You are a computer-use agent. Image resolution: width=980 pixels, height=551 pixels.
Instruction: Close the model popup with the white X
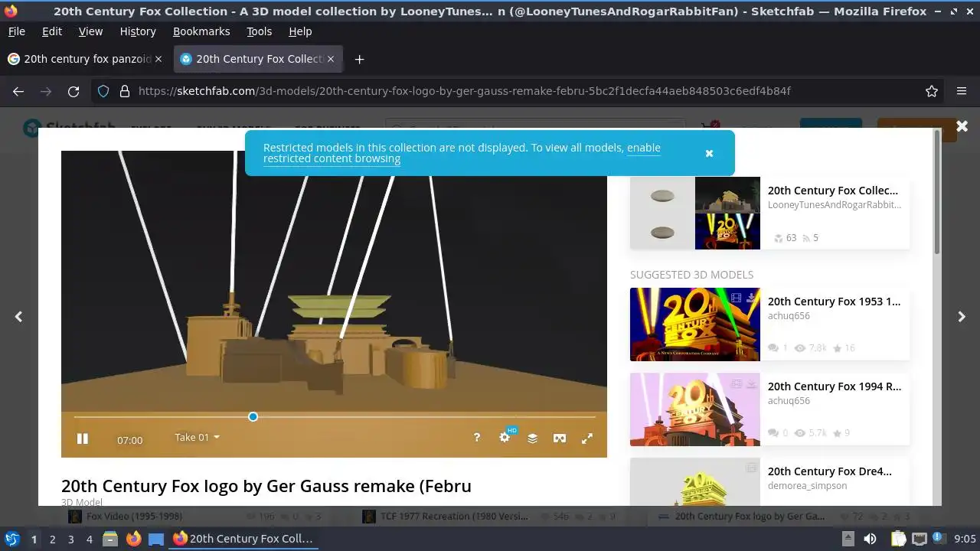pos(962,126)
